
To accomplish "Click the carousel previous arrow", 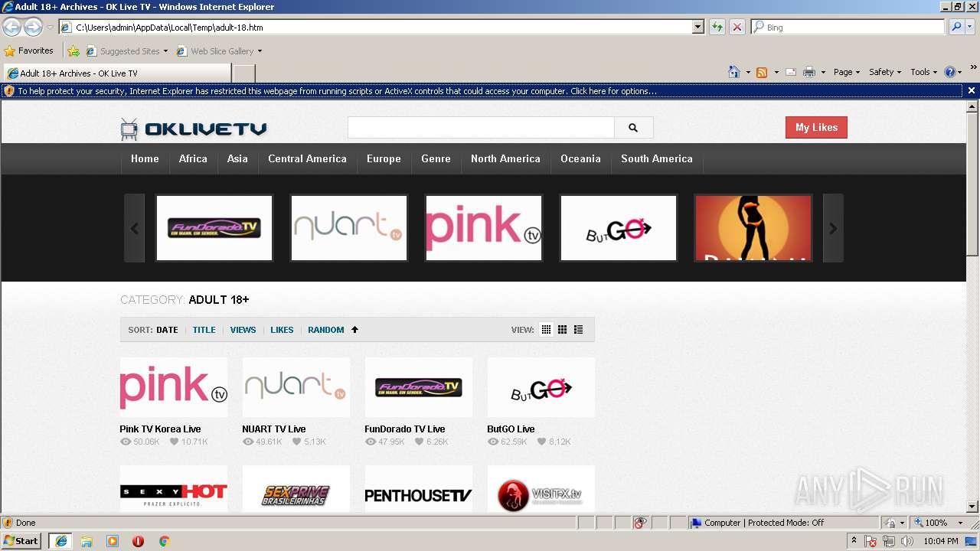I will [x=135, y=228].
